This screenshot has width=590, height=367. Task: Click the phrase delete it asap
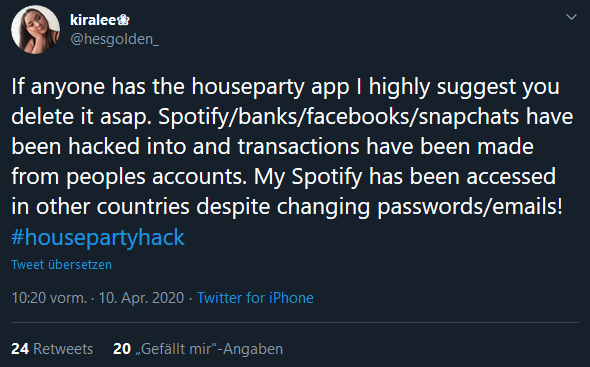click(81, 117)
